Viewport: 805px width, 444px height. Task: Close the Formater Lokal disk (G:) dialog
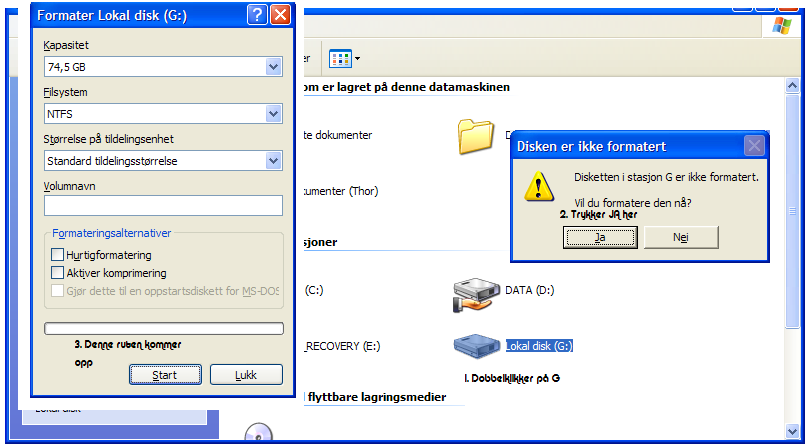click(x=280, y=15)
